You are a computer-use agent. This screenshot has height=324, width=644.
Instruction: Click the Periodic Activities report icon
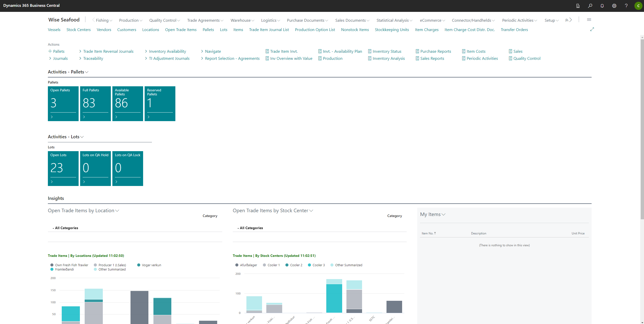(464, 58)
